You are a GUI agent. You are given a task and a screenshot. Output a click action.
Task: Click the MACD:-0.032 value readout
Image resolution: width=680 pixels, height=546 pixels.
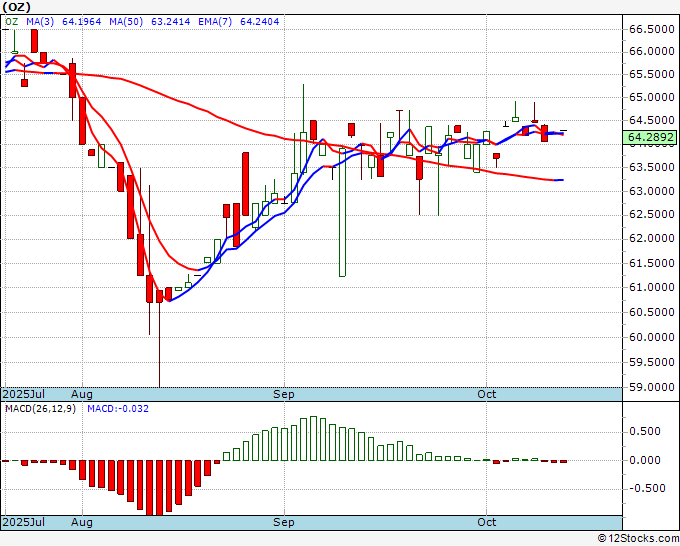click(118, 409)
